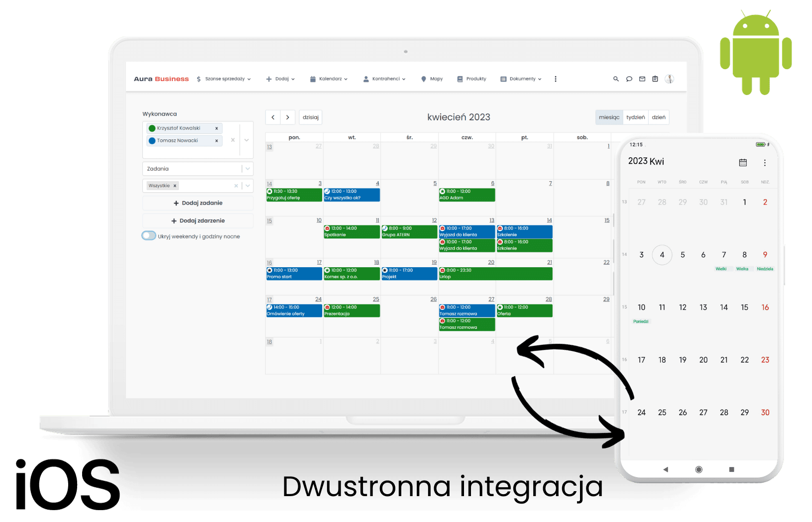
Task: Open Szanse sprzedaży dropdown menu
Action: pyautogui.click(x=224, y=79)
